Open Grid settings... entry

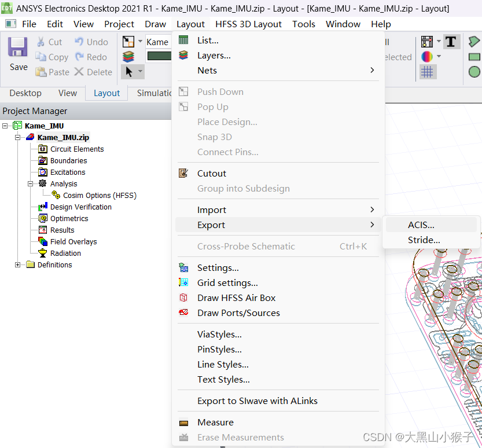point(278,283)
